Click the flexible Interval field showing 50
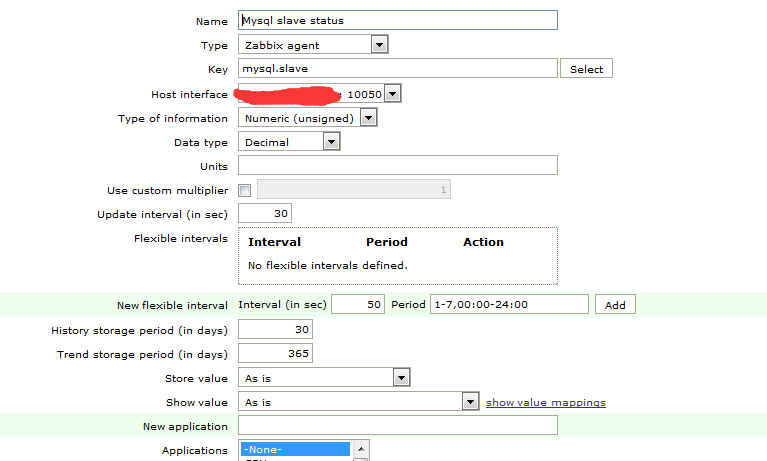This screenshot has width=767, height=461. (358, 304)
